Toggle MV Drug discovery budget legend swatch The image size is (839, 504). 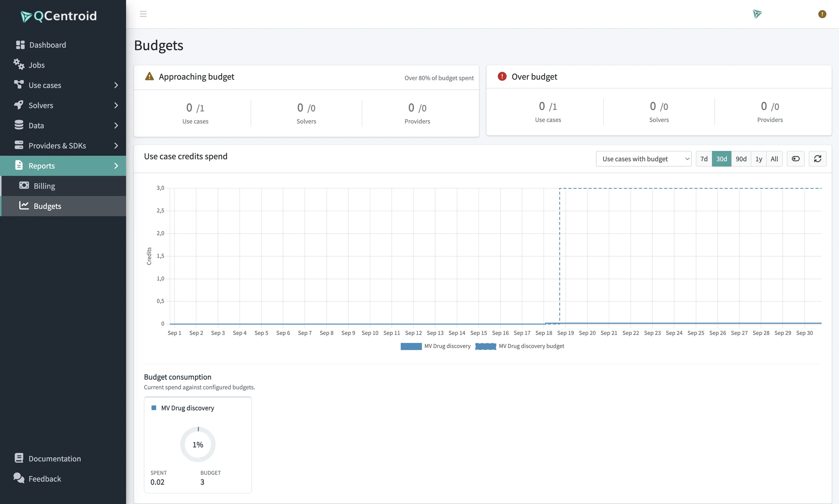pyautogui.click(x=486, y=346)
